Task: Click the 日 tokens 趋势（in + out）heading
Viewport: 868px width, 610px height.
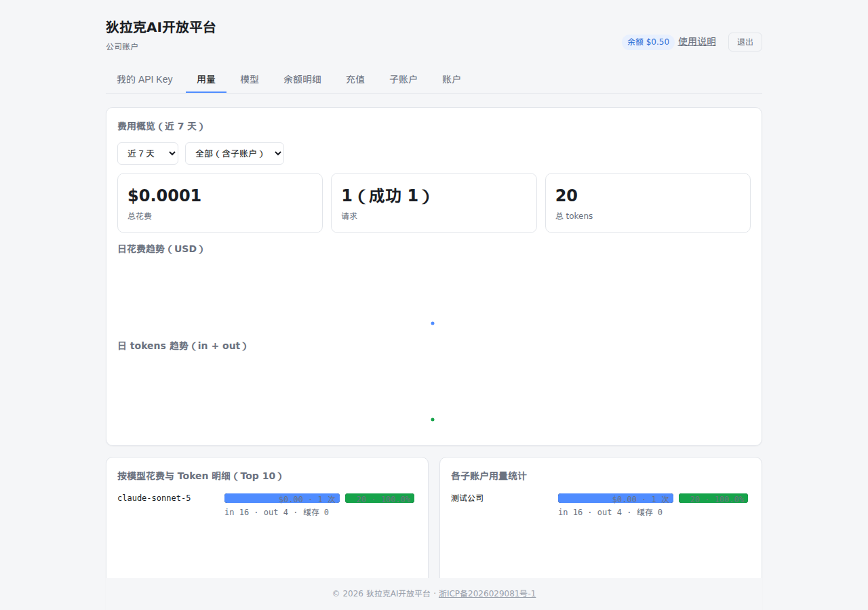Action: click(182, 346)
